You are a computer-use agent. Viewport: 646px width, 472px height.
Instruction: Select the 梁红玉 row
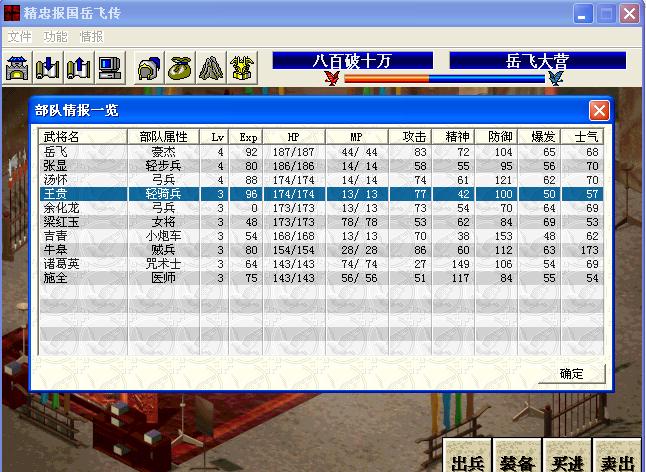[x=321, y=222]
